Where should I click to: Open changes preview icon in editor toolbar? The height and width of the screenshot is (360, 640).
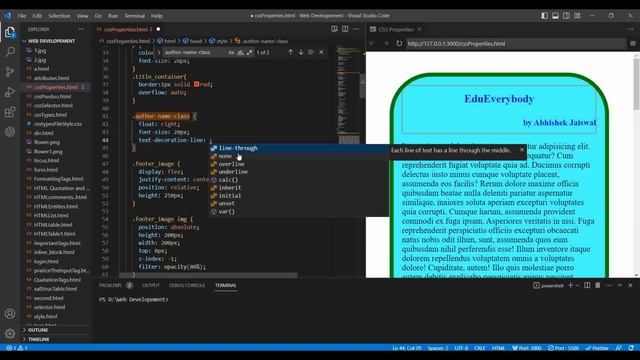[334, 29]
